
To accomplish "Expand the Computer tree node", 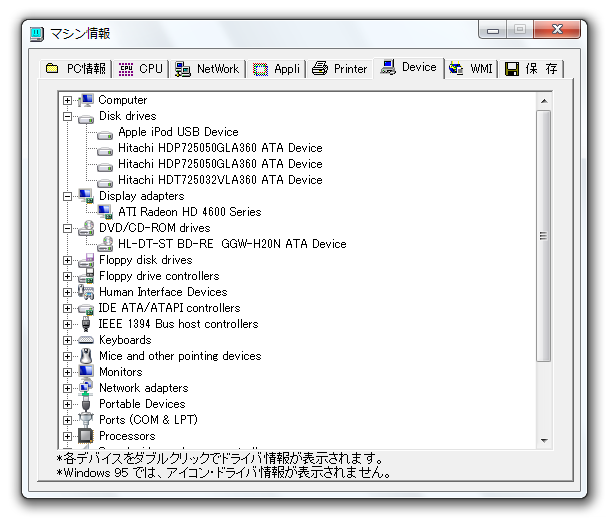I will click(67, 100).
